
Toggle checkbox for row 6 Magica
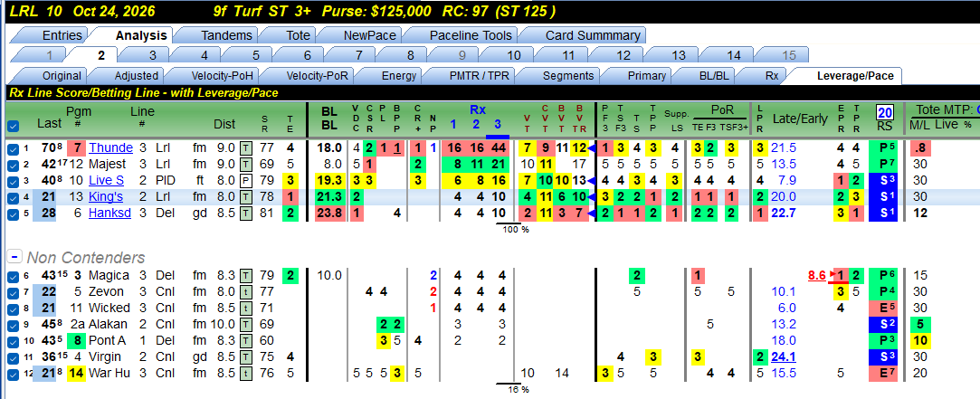13,276
